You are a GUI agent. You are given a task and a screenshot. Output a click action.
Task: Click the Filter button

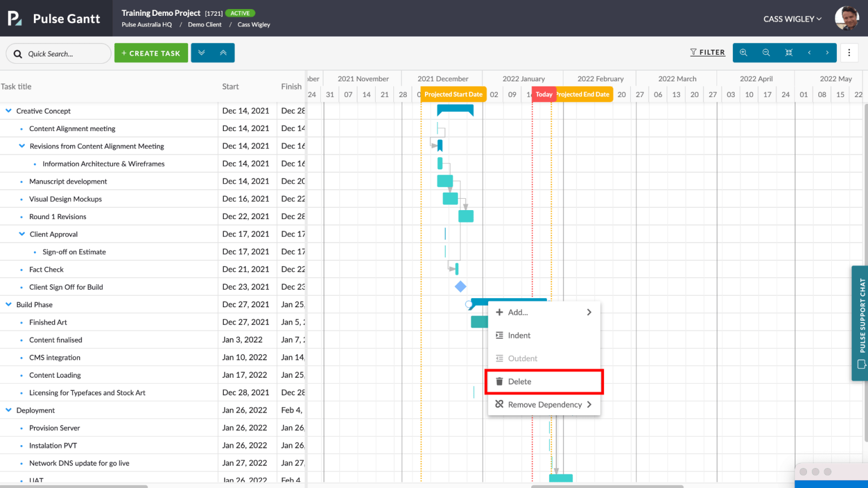point(707,53)
